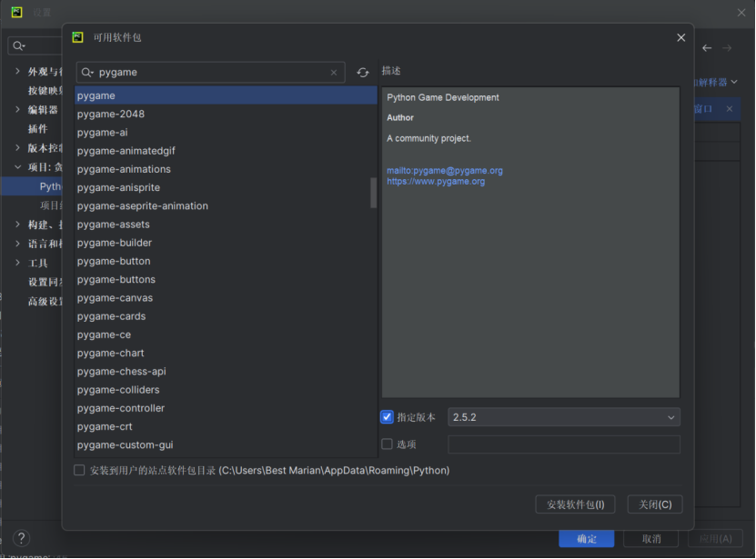Select pygame-canvas in the list
756x559 pixels.
point(226,298)
